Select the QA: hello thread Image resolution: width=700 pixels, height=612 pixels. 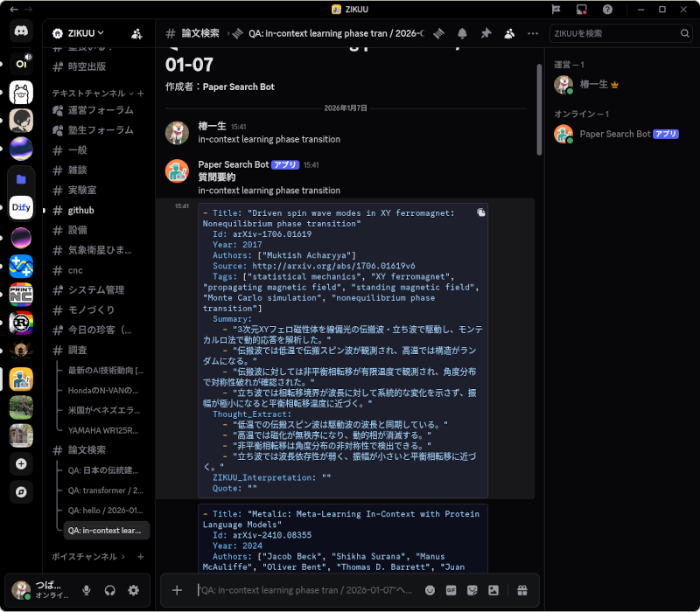click(x=105, y=511)
